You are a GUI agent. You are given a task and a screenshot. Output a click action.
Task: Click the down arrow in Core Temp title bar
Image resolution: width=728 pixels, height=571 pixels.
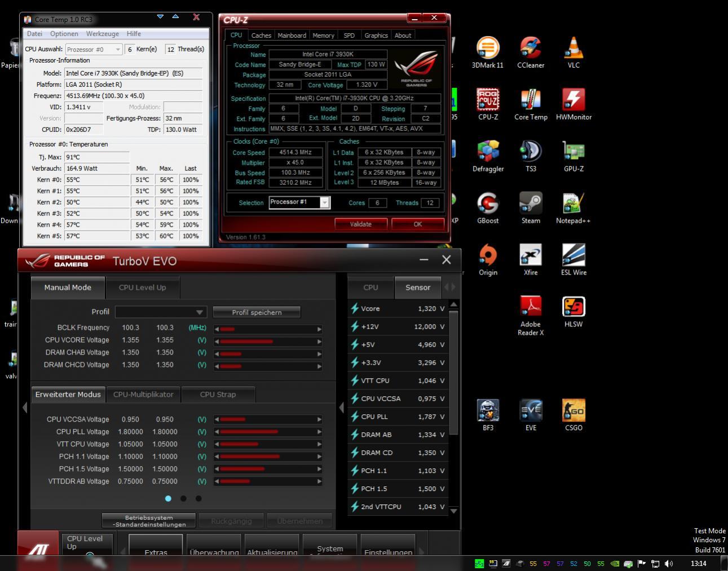(160, 17)
